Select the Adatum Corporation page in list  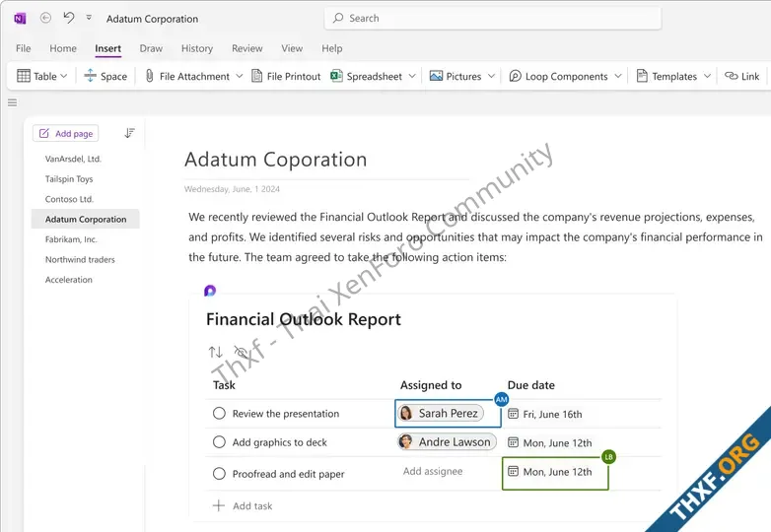[86, 219]
